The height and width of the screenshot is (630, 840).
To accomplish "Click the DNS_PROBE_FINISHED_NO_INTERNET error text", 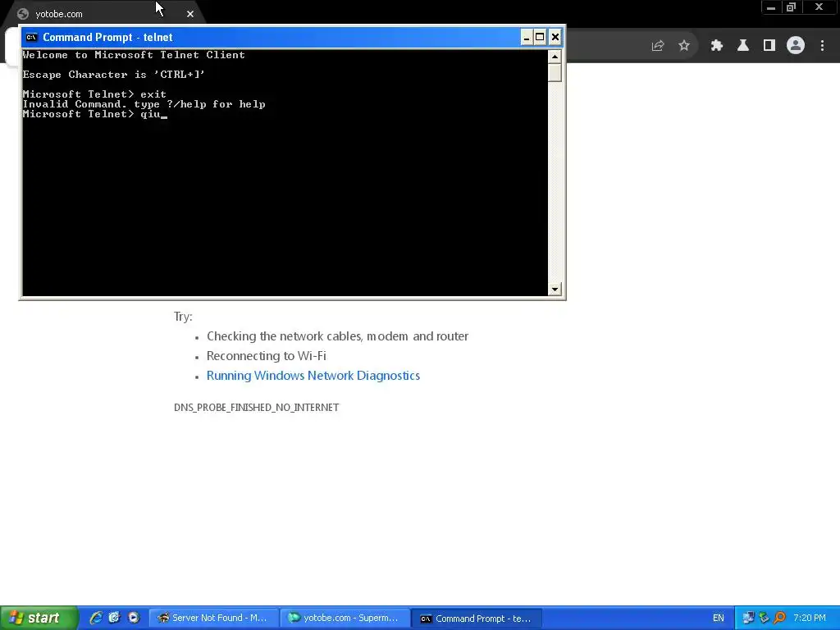I will point(257,408).
